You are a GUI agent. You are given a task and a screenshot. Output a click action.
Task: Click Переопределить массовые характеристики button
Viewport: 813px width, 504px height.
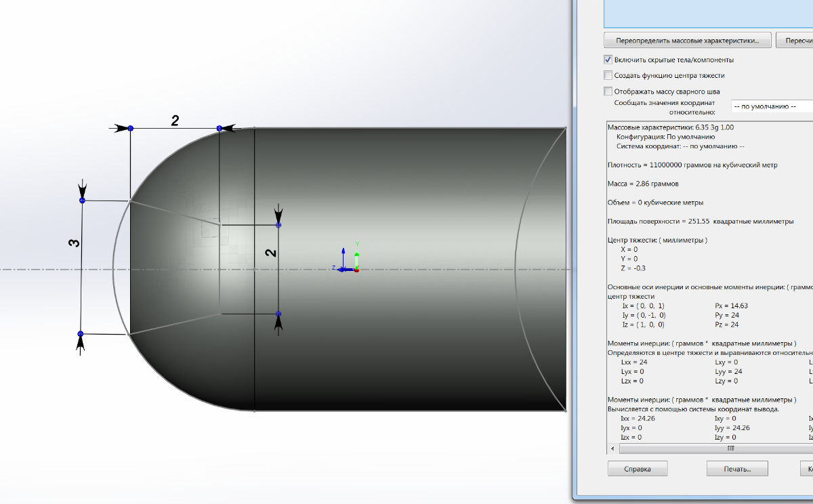[687, 40]
